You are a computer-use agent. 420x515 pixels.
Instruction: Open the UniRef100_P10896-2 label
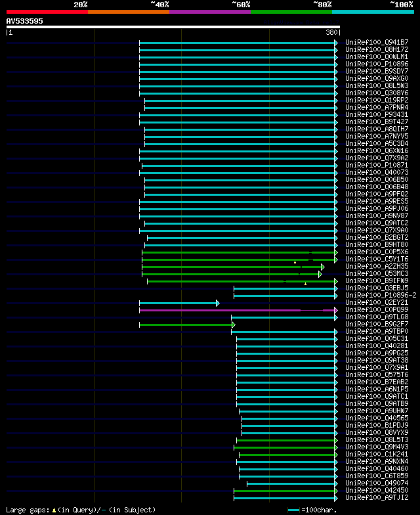point(381,296)
